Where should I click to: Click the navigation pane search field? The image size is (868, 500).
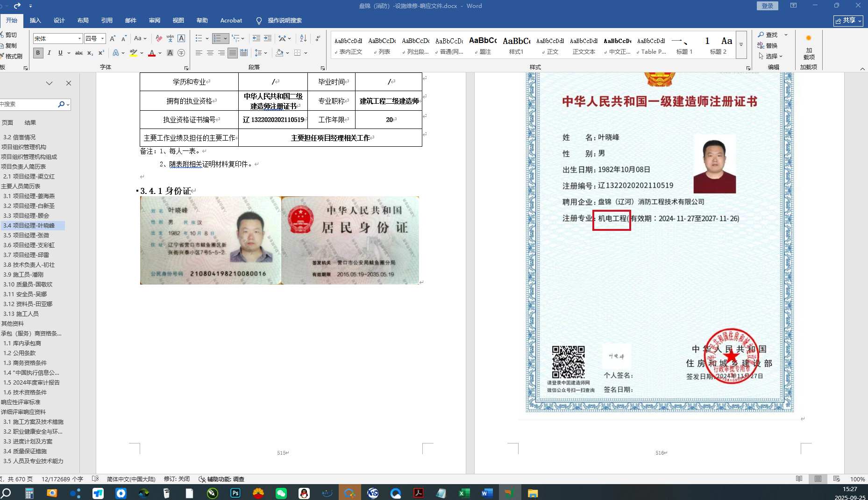(x=29, y=104)
